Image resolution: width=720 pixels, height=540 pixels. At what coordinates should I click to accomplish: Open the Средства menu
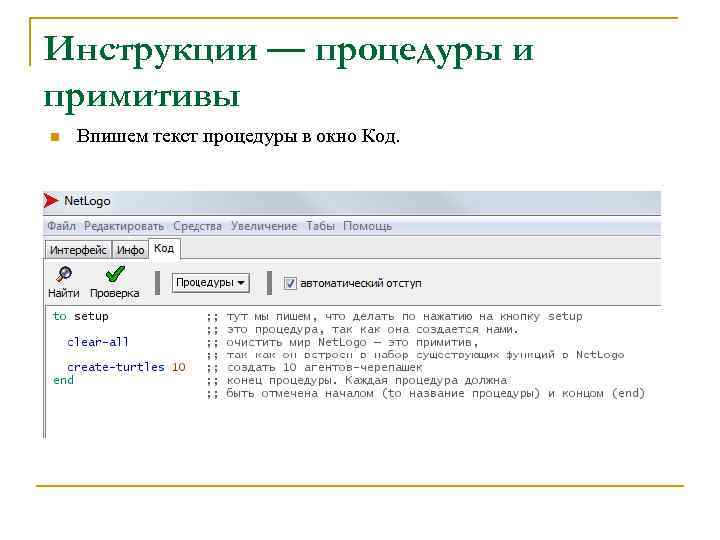pos(197,226)
